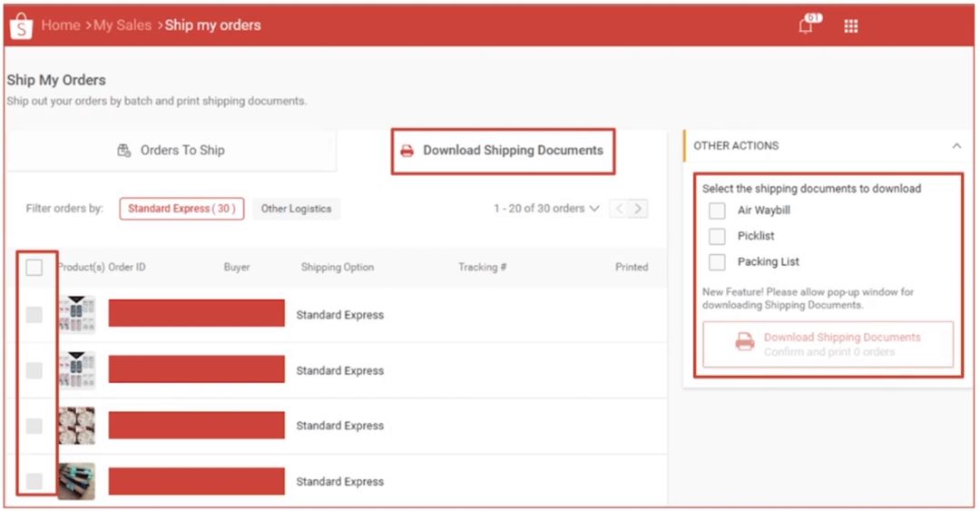Viewport: 980px width, 511px height.
Task: Collapse the Other Actions panel
Action: point(956,146)
